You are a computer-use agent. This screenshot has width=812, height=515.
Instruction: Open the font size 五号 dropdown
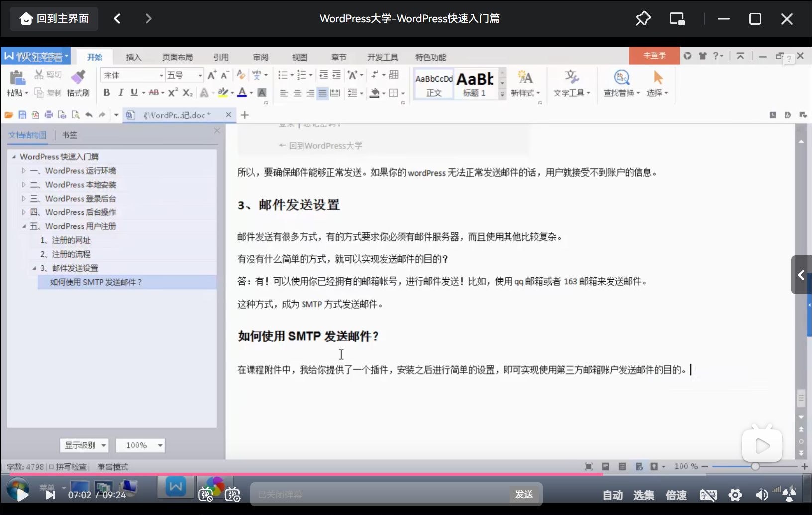[200, 75]
